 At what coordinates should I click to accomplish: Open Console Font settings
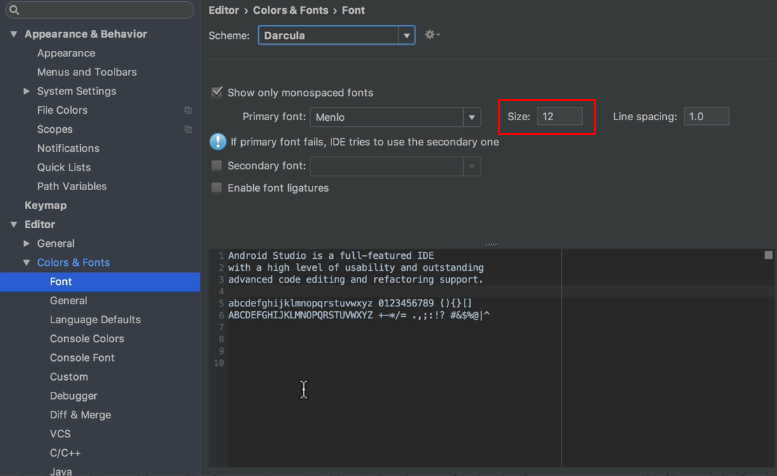[82, 358]
